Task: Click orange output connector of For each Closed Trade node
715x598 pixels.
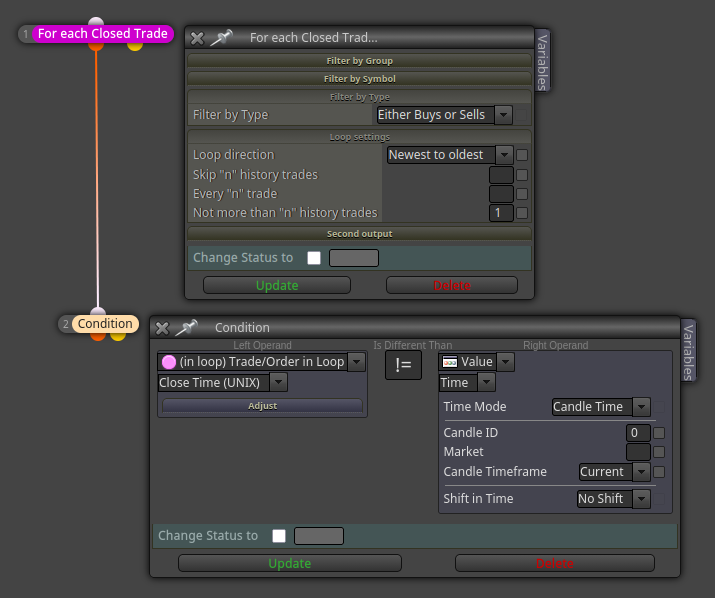Action: click(x=96, y=46)
